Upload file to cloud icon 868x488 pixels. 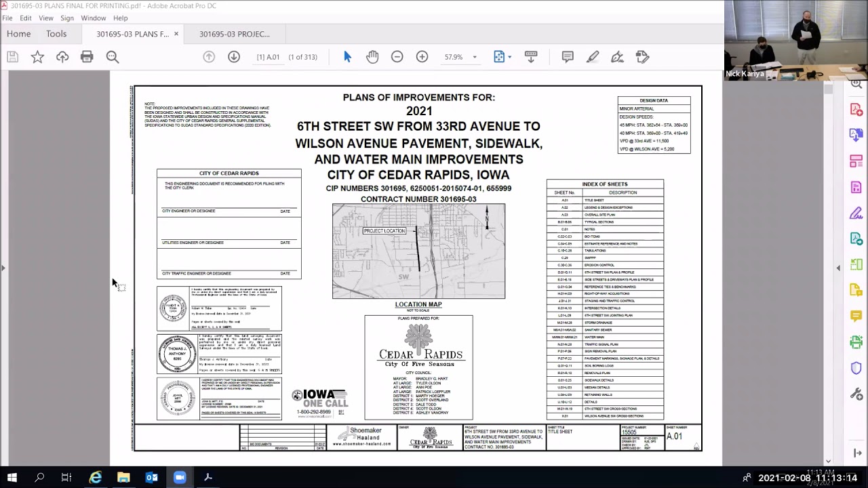tap(62, 57)
